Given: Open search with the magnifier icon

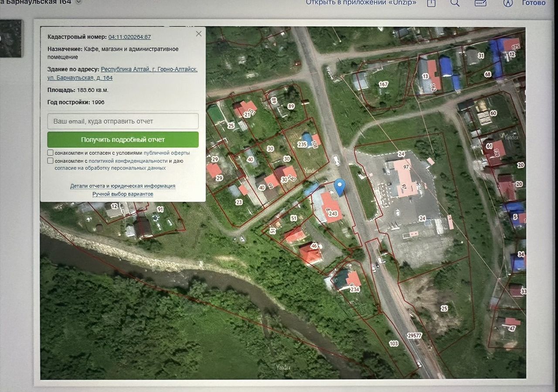Looking at the screenshot, I should (455, 3).
